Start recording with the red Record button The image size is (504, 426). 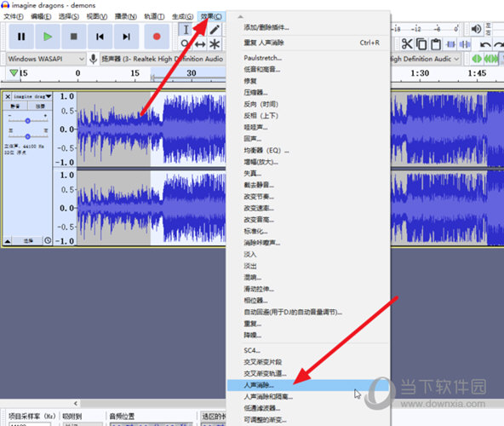157,37
